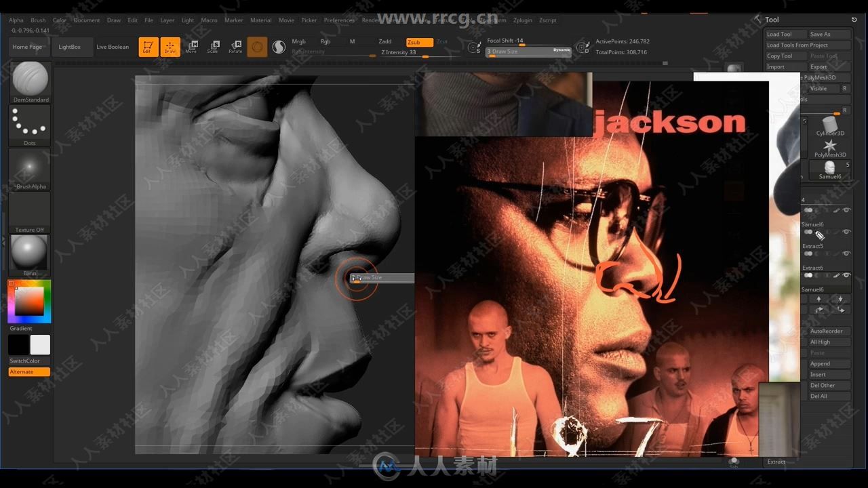Click the D dynamic brush icon
The image size is (868, 488).
(583, 47)
